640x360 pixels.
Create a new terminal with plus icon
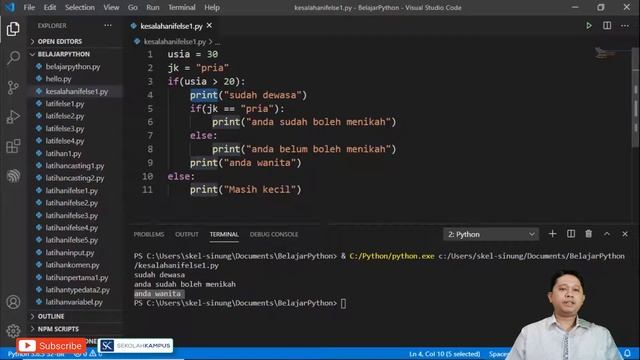[x=552, y=234]
